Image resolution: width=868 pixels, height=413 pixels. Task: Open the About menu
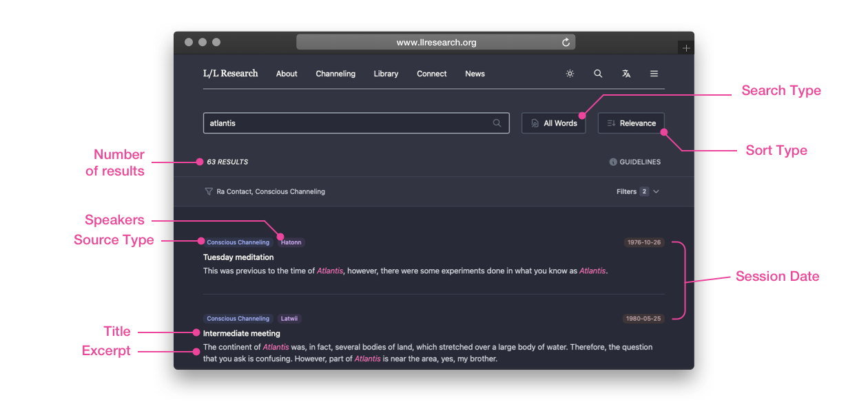click(x=287, y=74)
